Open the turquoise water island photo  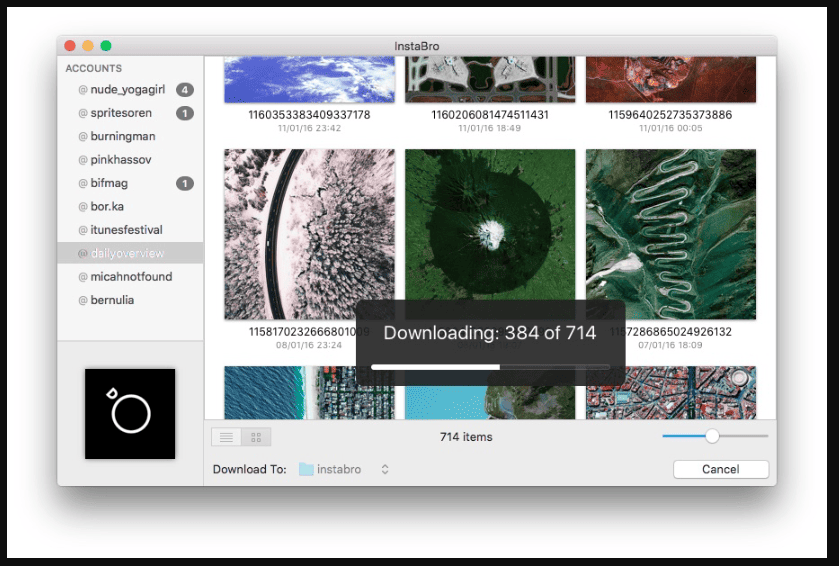pos(490,402)
